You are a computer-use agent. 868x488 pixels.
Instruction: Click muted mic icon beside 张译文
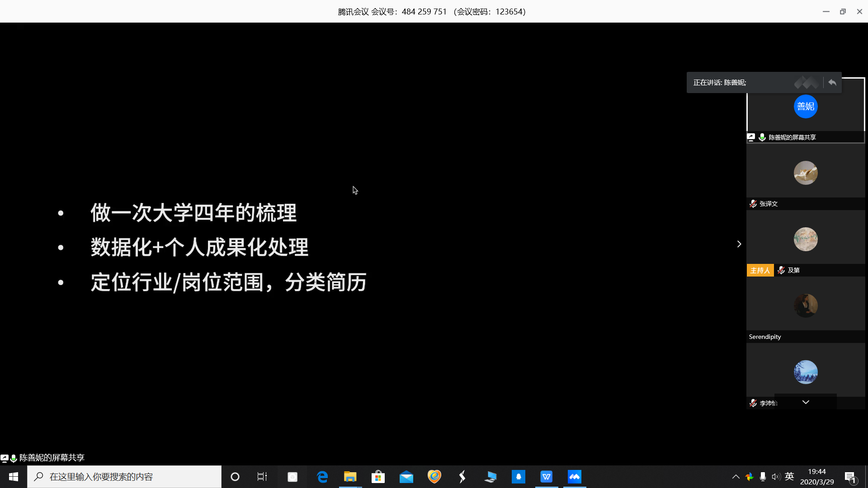(x=753, y=204)
